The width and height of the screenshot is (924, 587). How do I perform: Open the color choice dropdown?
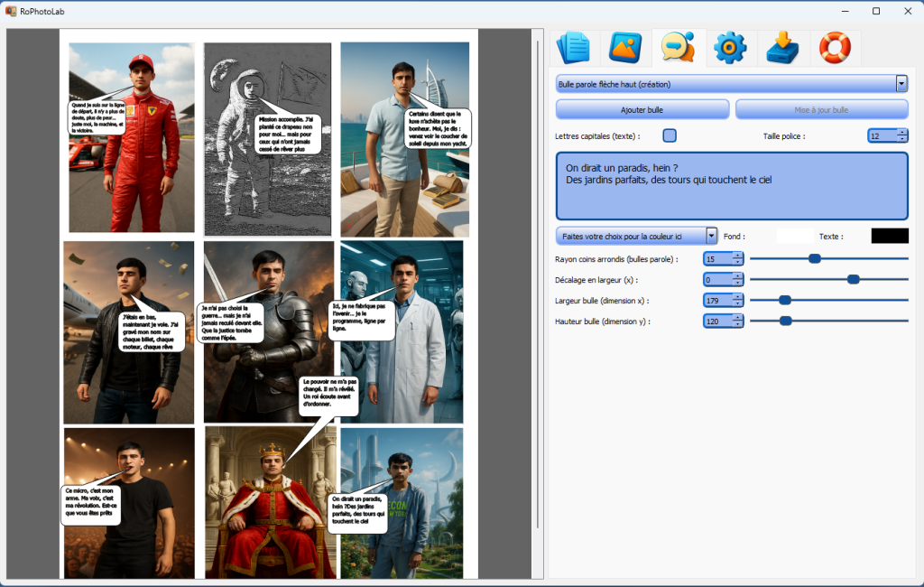pos(712,236)
